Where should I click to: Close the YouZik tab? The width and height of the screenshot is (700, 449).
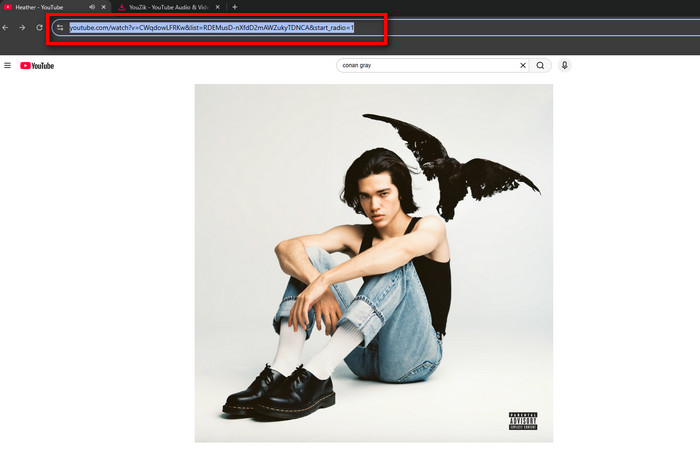tap(221, 7)
